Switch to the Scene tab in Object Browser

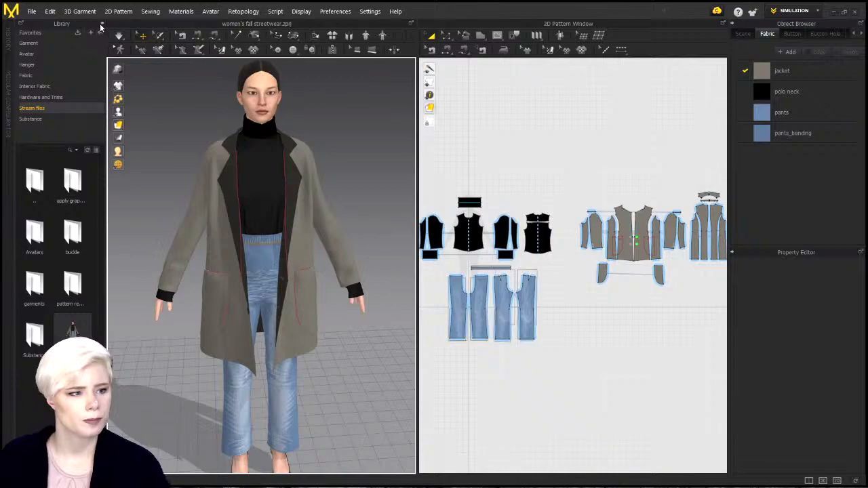click(x=743, y=34)
